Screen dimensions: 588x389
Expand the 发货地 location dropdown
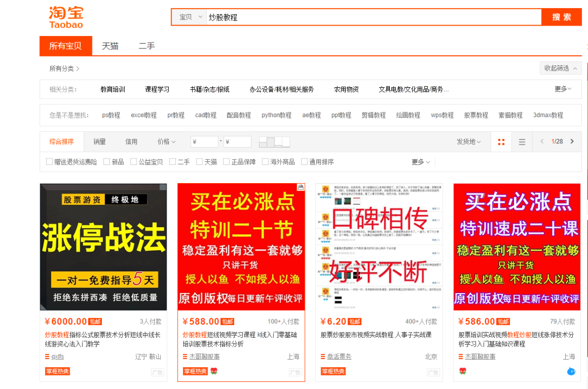coord(468,142)
